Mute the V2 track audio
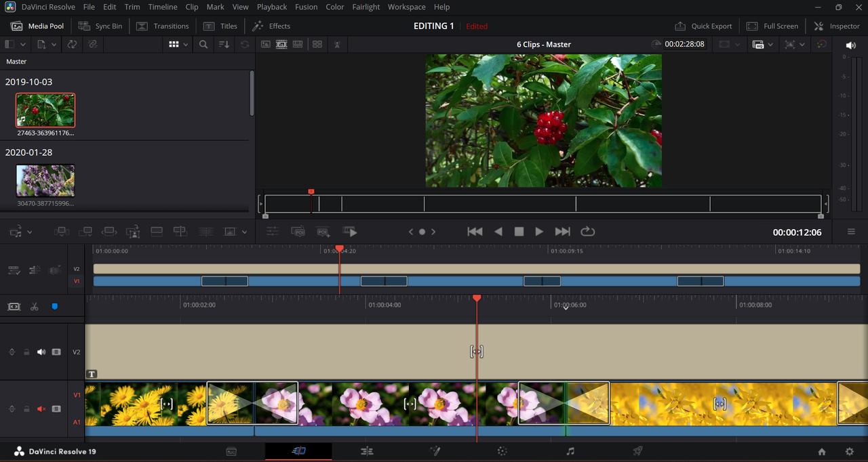Image resolution: width=868 pixels, height=462 pixels. [x=41, y=352]
